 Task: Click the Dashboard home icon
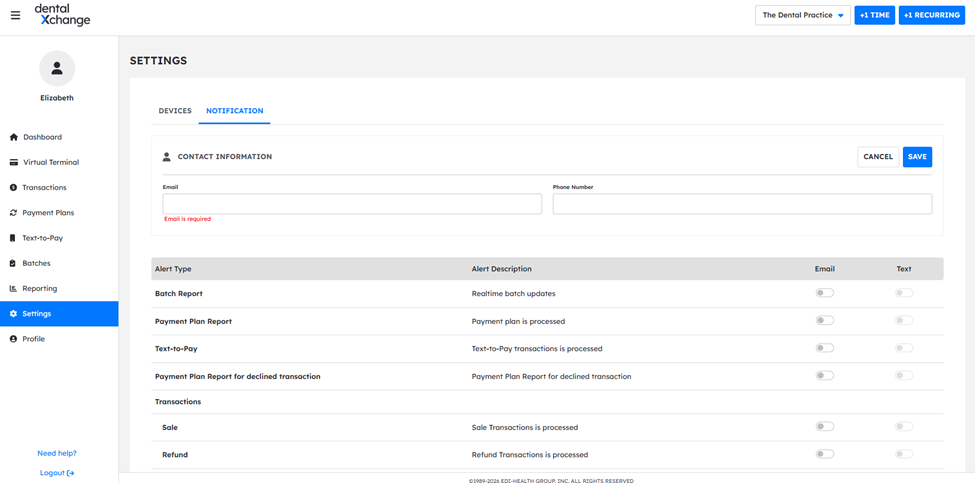(13, 137)
